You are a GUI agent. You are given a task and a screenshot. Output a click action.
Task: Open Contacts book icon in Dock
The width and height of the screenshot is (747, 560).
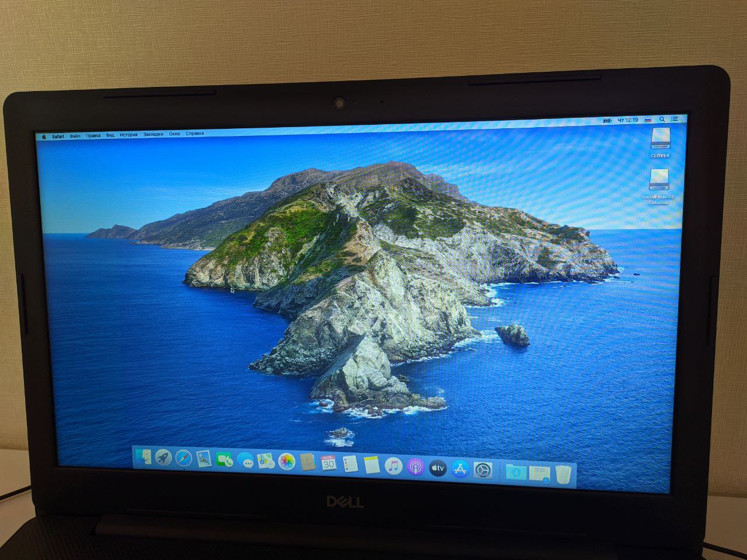[x=308, y=463]
